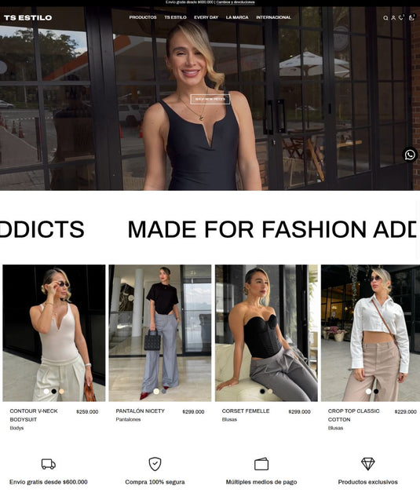420x504 pixels.
Task: Click the wallet payment methods icon
Action: coord(261,464)
